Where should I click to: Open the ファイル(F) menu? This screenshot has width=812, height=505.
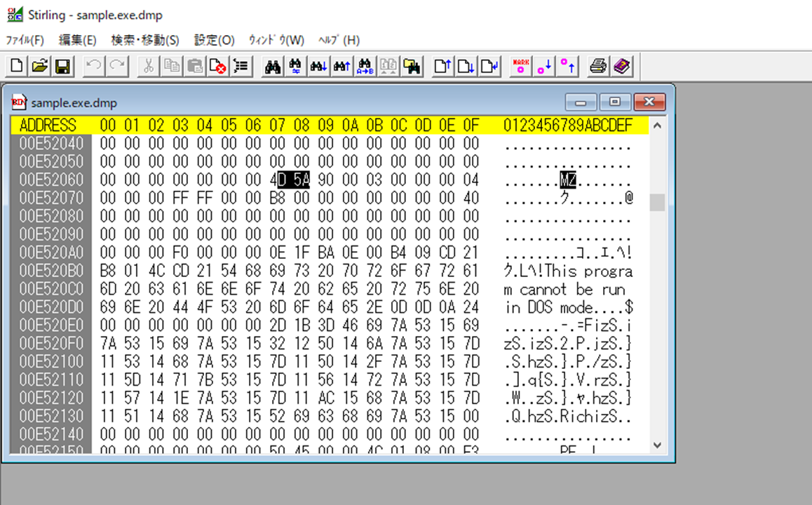[25, 40]
